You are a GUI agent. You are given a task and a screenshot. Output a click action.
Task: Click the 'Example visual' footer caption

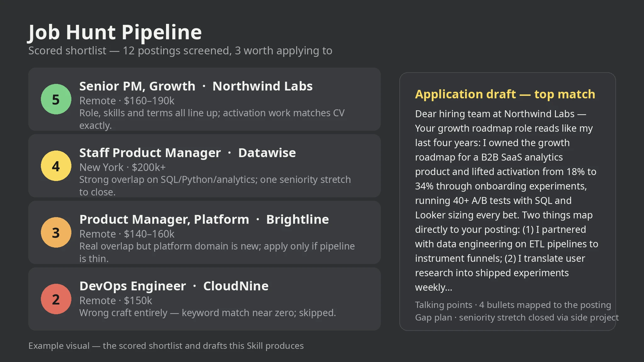click(166, 346)
